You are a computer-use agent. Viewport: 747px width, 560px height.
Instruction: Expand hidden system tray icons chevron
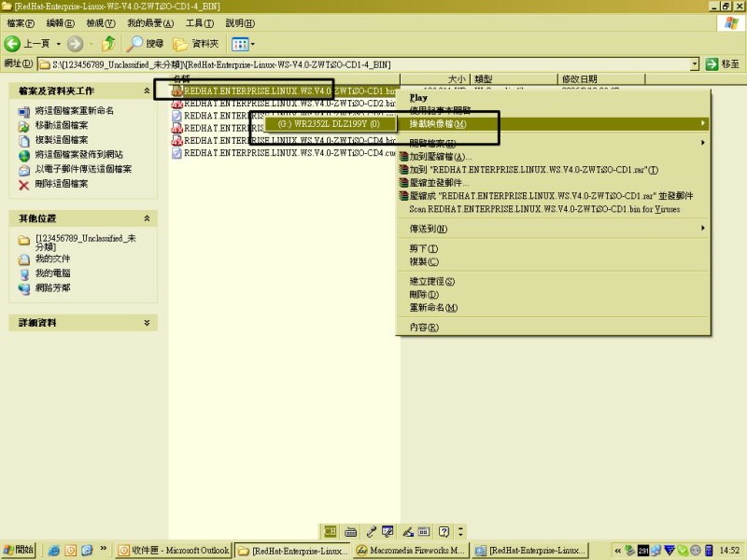tap(617, 551)
